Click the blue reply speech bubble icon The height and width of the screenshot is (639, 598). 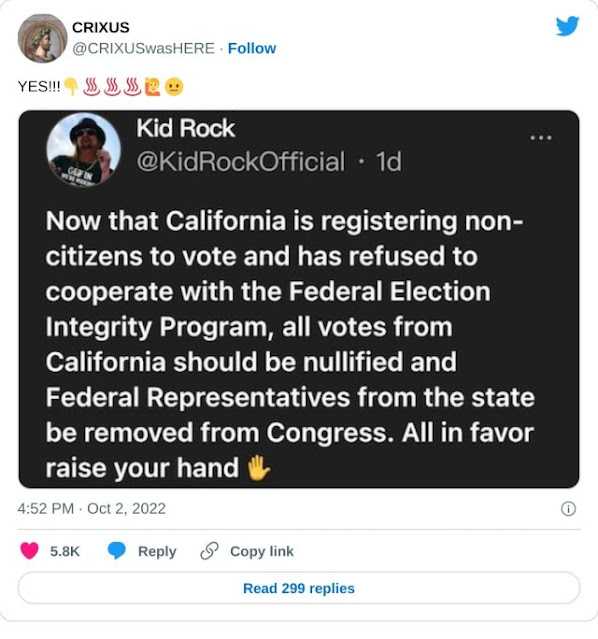(117, 551)
